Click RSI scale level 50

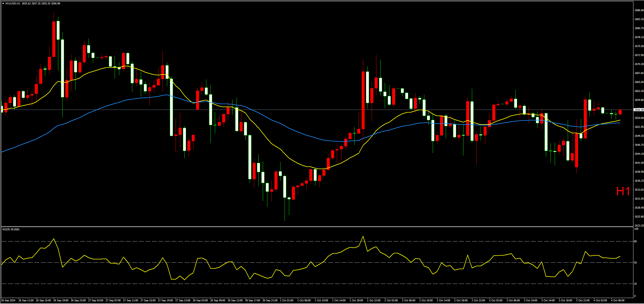click(636, 263)
